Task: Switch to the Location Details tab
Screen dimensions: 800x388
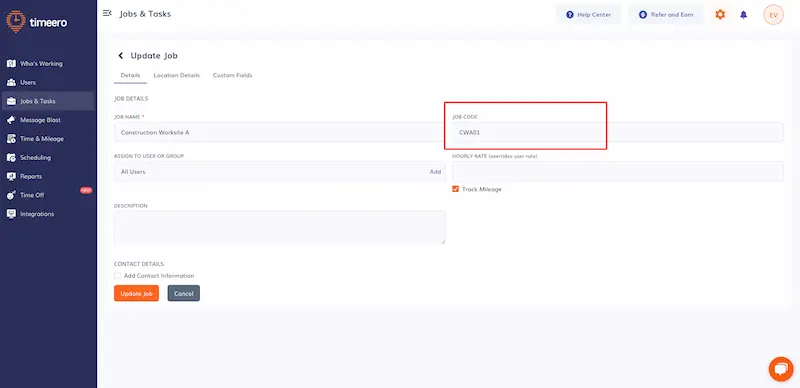Action: click(177, 76)
